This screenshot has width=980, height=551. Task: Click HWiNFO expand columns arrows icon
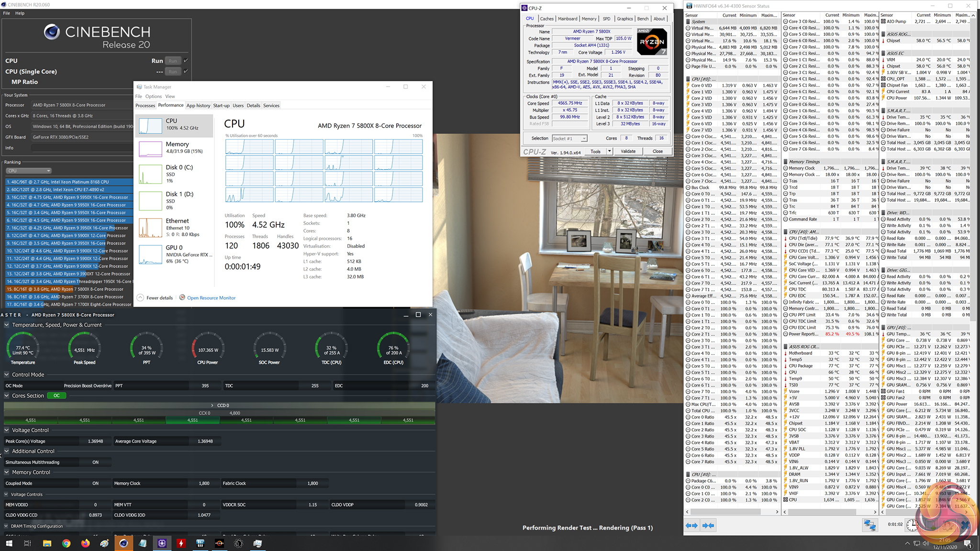[x=692, y=525]
